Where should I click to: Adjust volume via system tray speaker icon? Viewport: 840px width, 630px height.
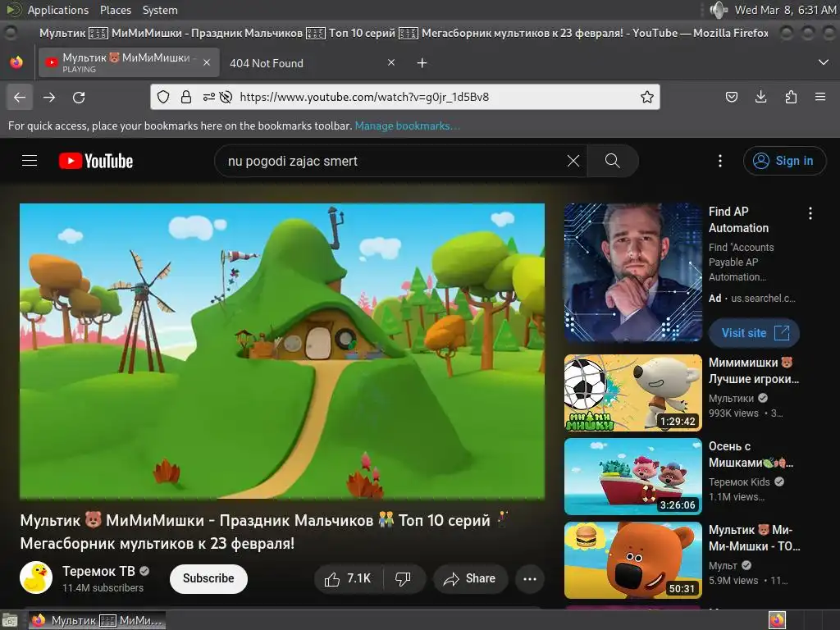718,10
